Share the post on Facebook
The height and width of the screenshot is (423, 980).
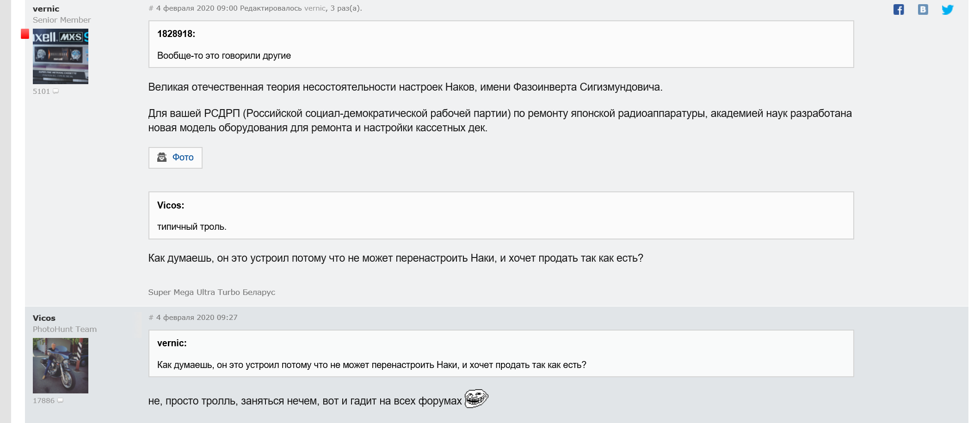point(899,10)
